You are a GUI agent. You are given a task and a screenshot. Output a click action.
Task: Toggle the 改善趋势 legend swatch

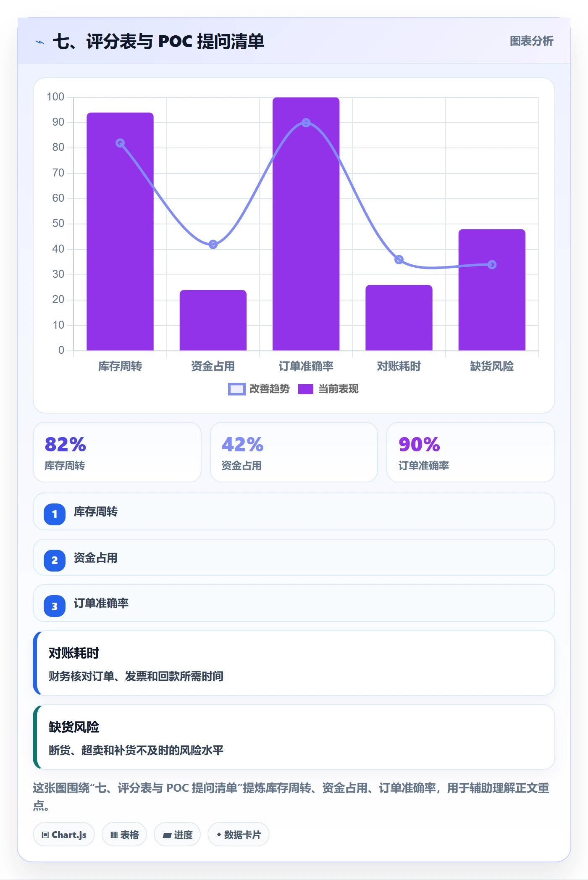coord(236,389)
